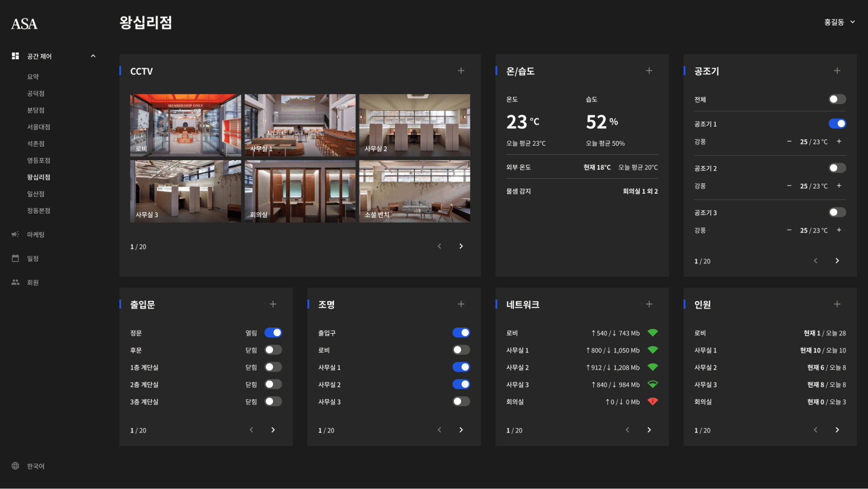
Task: Click plus icon in 네트워크 panel
Action: [x=649, y=304]
